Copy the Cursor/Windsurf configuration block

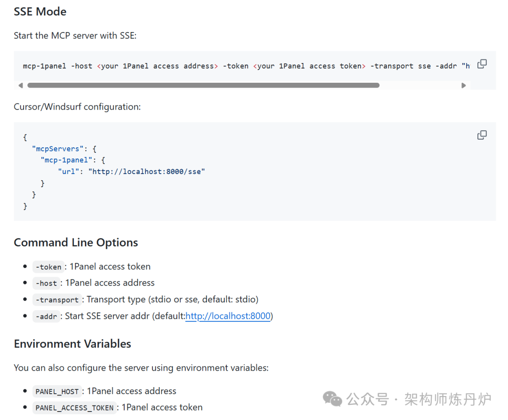point(482,135)
